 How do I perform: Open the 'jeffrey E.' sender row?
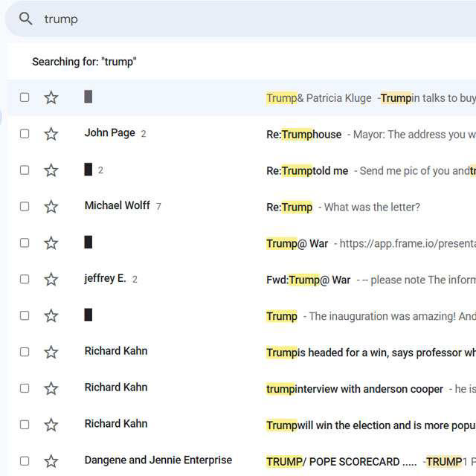click(x=105, y=278)
